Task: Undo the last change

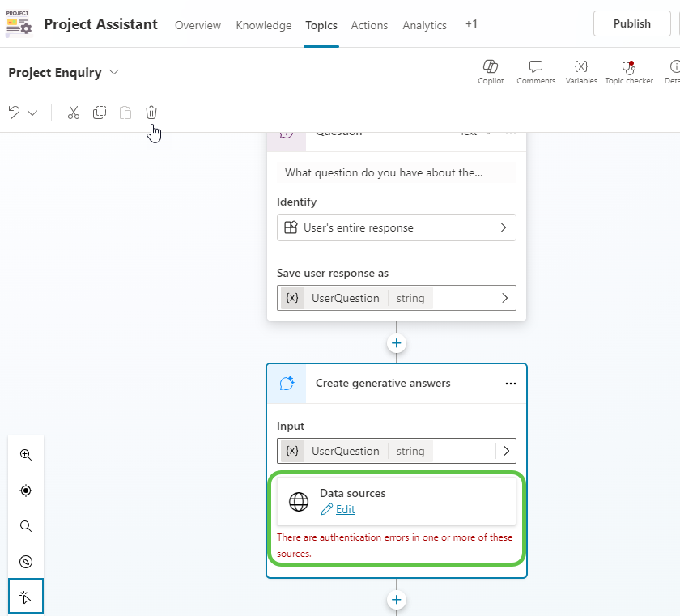Action: point(15,113)
